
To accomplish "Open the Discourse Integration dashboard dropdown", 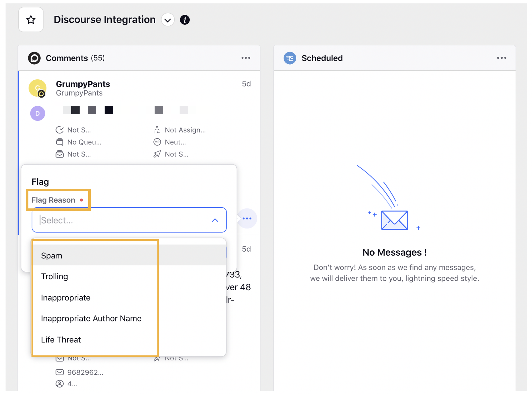I will (x=168, y=20).
